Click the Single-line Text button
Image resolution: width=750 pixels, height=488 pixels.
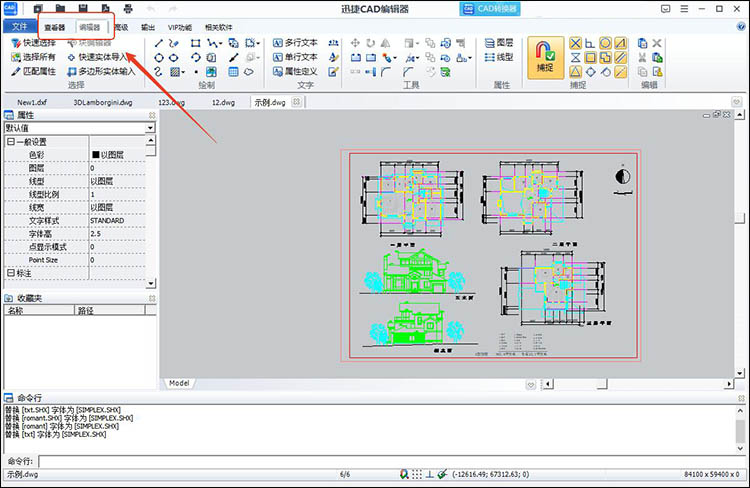point(295,57)
